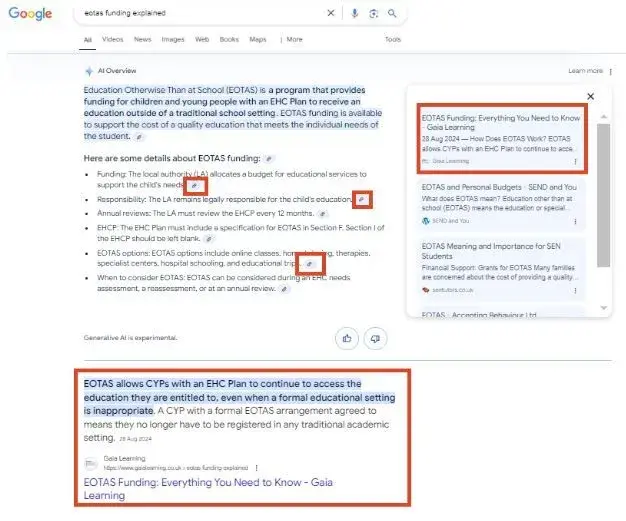Viewport: 626px width, 521px height.
Task: Switch to the Videos tab
Action: tap(113, 40)
